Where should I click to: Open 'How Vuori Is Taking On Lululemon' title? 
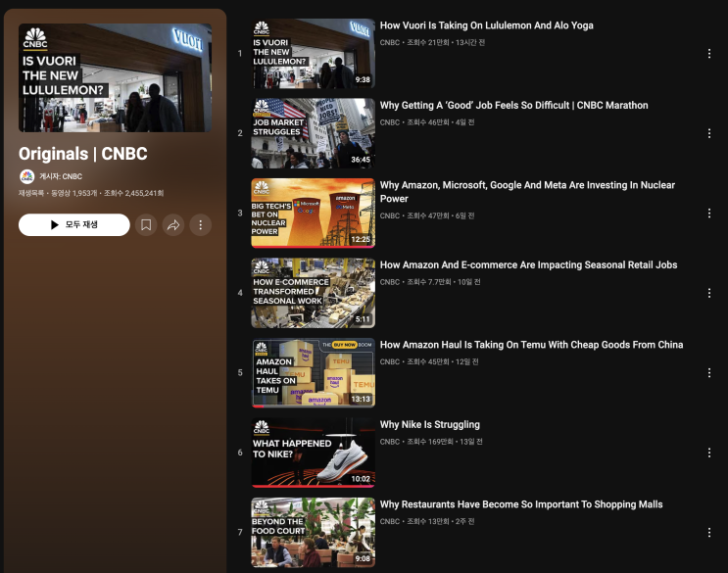pyautogui.click(x=487, y=25)
